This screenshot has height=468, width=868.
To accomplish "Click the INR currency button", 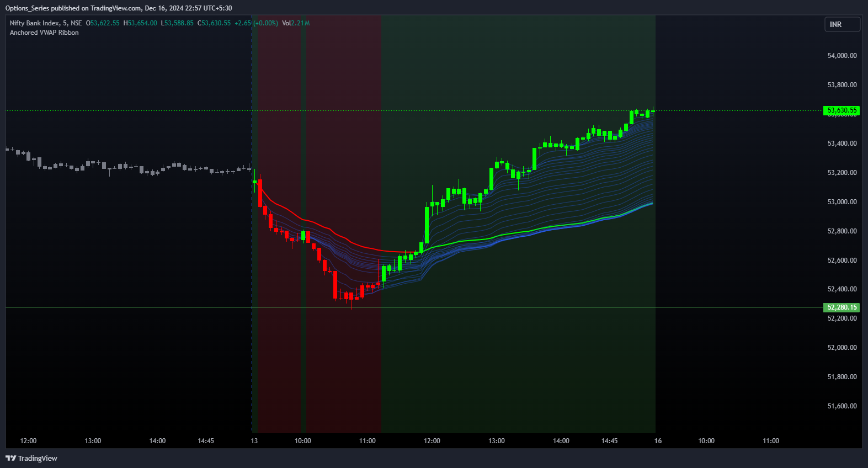I will (842, 24).
